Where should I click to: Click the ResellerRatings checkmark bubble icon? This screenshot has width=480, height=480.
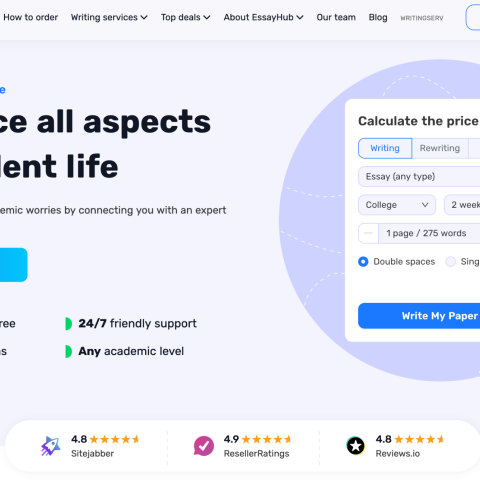(204, 446)
